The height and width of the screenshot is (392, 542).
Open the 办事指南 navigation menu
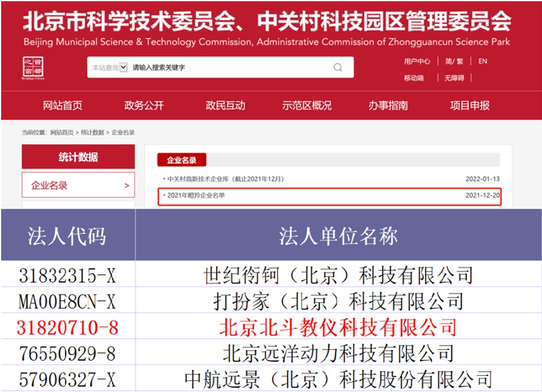pyautogui.click(x=388, y=106)
